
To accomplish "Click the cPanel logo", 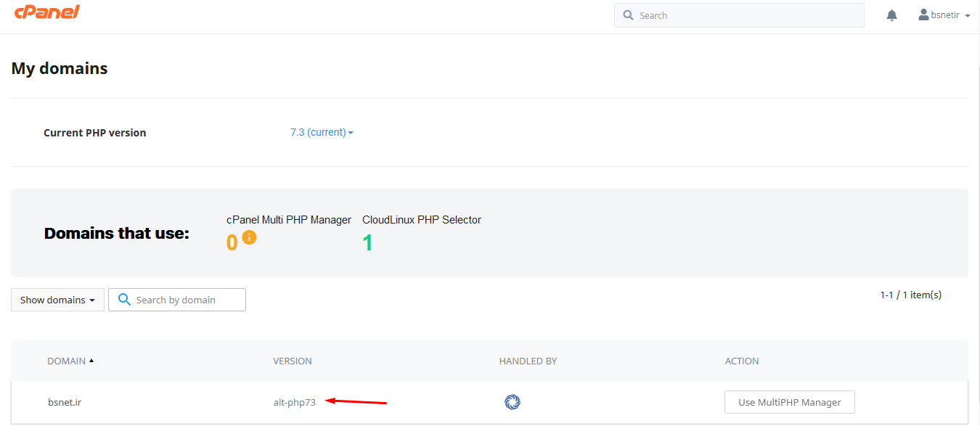I will pos(47,12).
